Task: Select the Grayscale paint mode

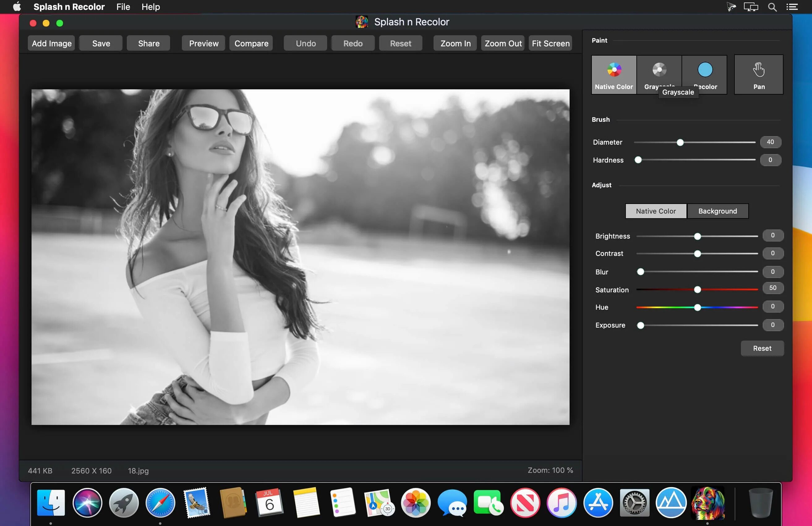Action: (x=659, y=71)
